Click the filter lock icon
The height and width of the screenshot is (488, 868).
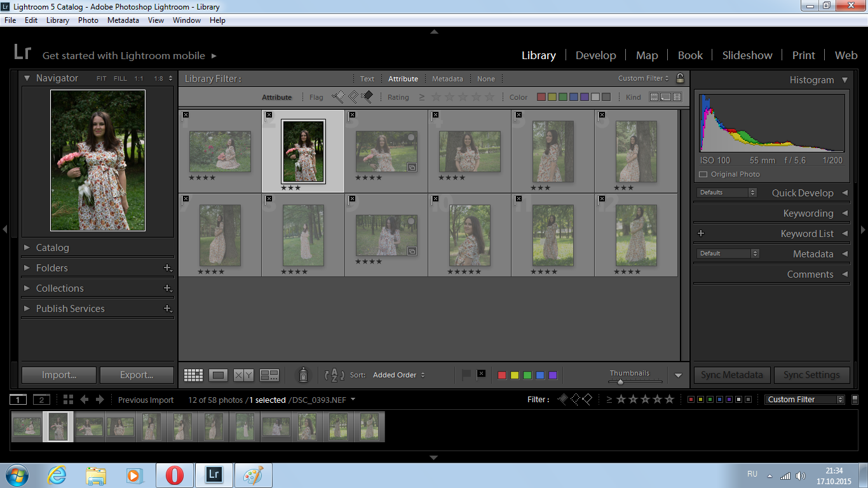(x=680, y=79)
